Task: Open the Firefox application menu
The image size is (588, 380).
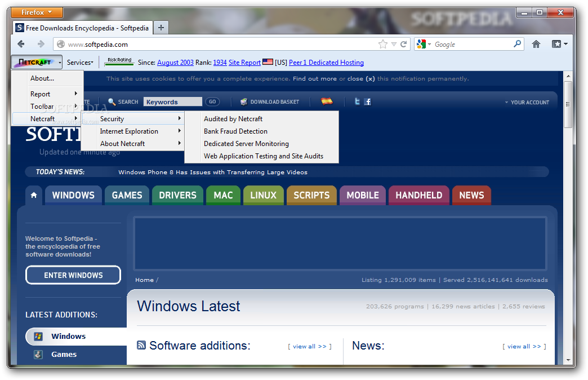Action: tap(37, 12)
